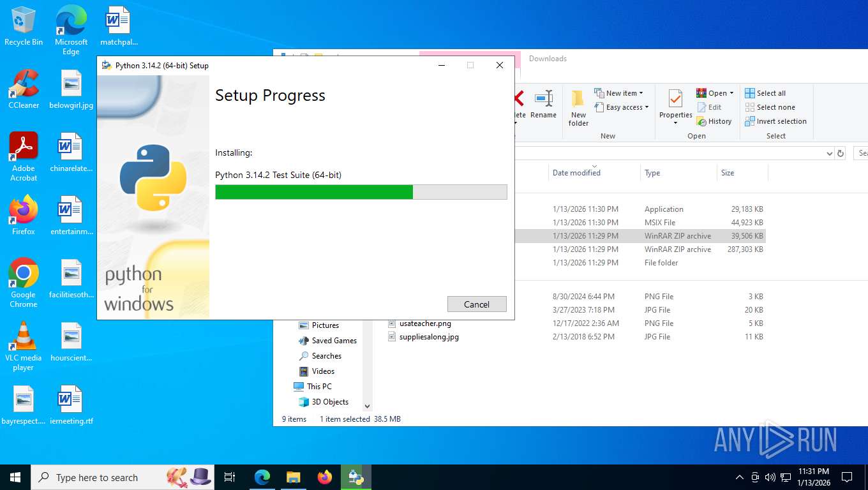Select the 44,923 KB MSIX File row
868x490 pixels.
pos(640,223)
